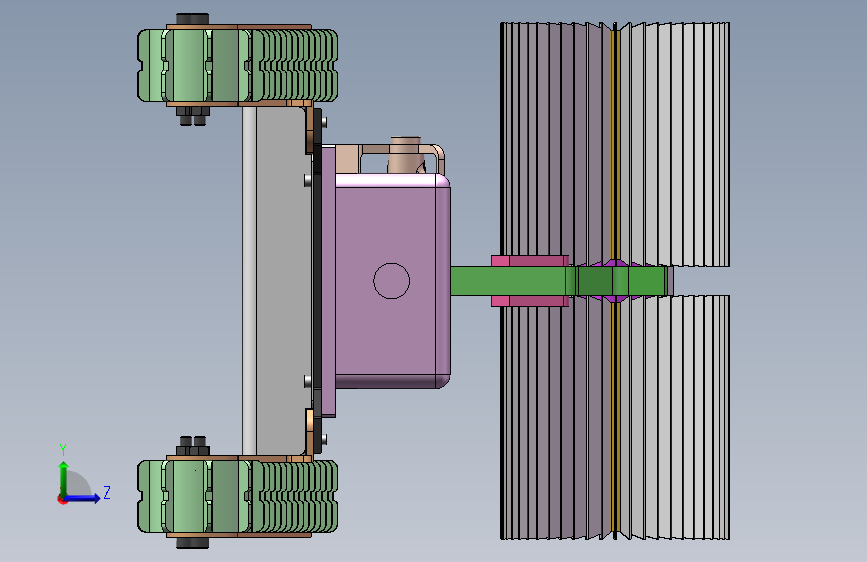Select the purple gearbox housing body
Viewport: 867px width, 562px height.
pyautogui.click(x=393, y=282)
